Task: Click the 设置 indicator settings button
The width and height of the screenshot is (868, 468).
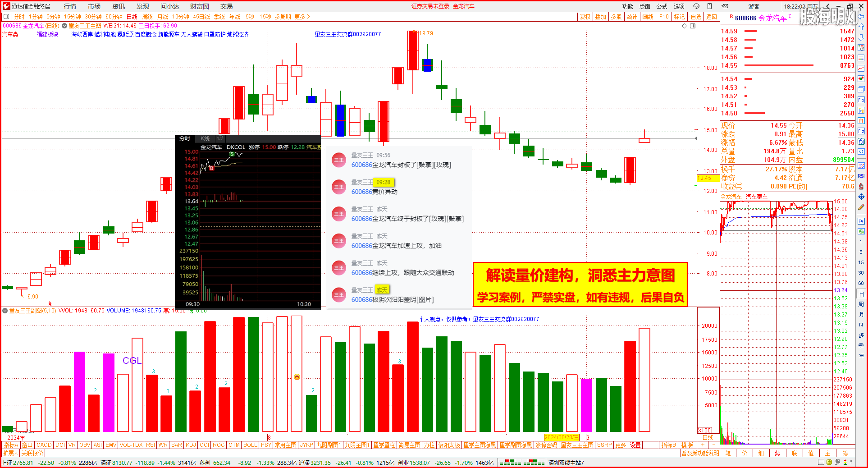Action: pos(635,445)
